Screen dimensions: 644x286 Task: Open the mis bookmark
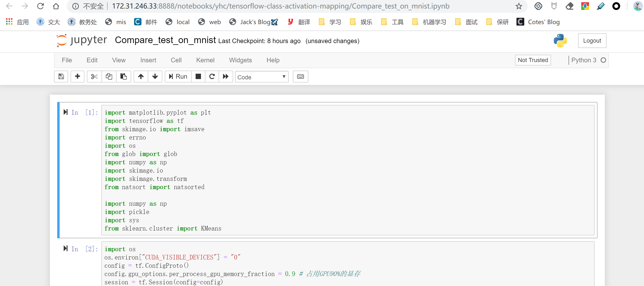[116, 22]
